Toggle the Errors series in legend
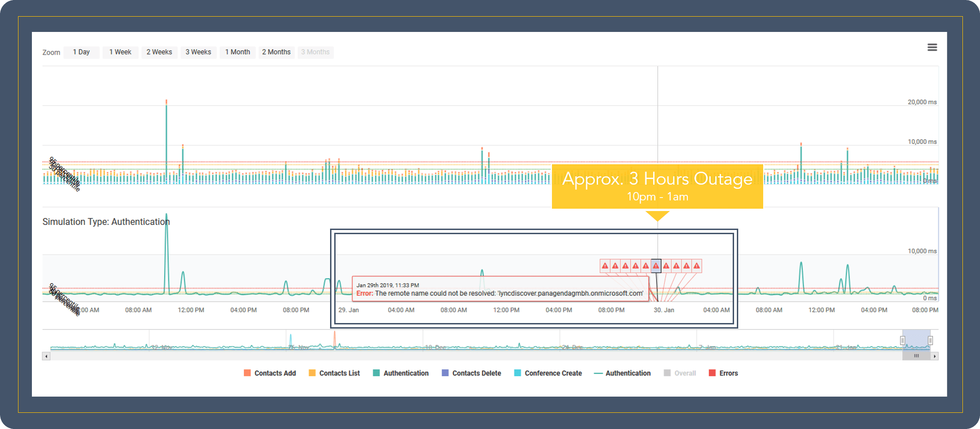Screen dimensions: 980x429 tap(723, 373)
